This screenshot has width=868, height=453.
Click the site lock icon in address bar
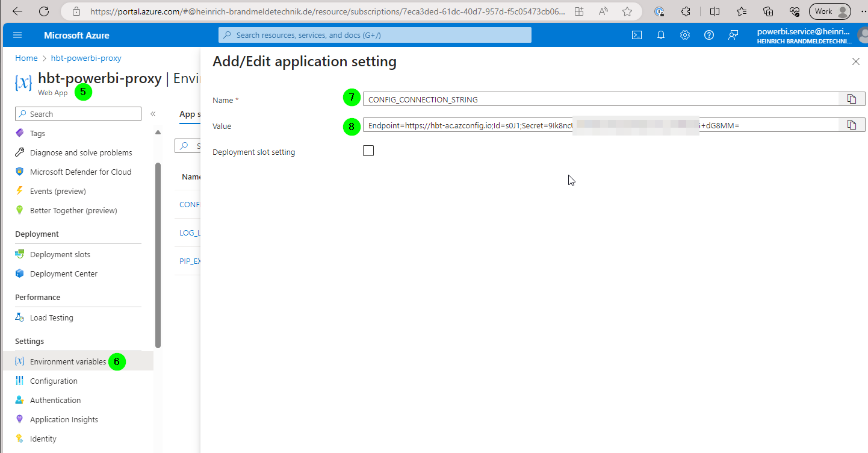click(76, 11)
